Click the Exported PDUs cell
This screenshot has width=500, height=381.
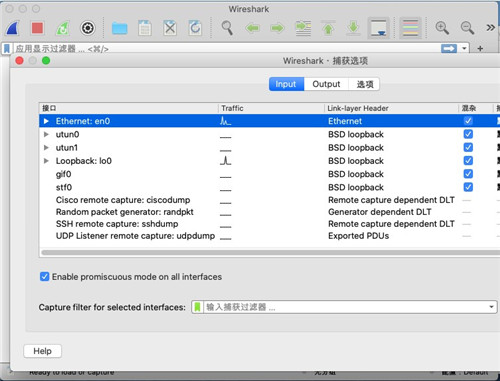358,236
